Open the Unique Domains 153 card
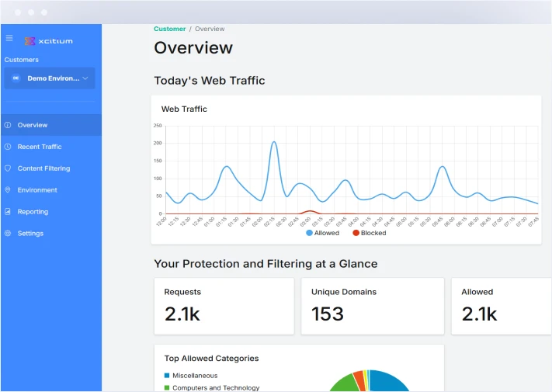This screenshot has height=392, width=552. tap(372, 306)
